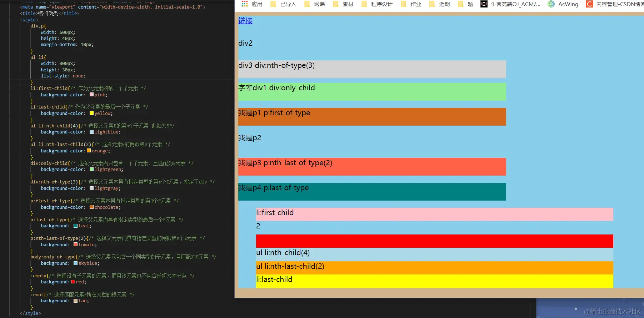Open the 素材 bookmark folder
This screenshot has width=644, height=318.
(x=343, y=4)
